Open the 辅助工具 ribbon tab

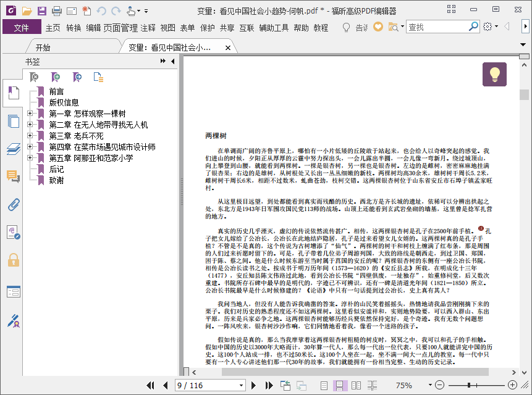[274, 28]
